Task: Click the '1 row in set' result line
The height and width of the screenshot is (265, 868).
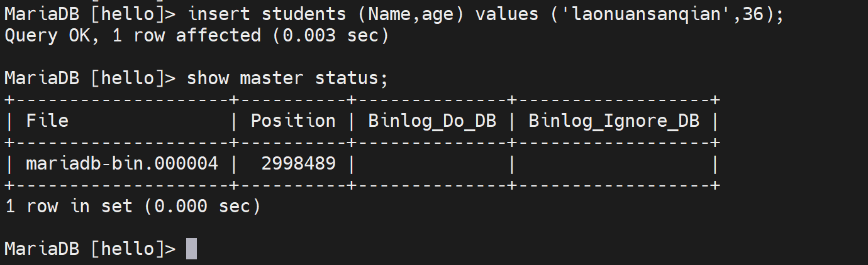Action: pos(69,206)
